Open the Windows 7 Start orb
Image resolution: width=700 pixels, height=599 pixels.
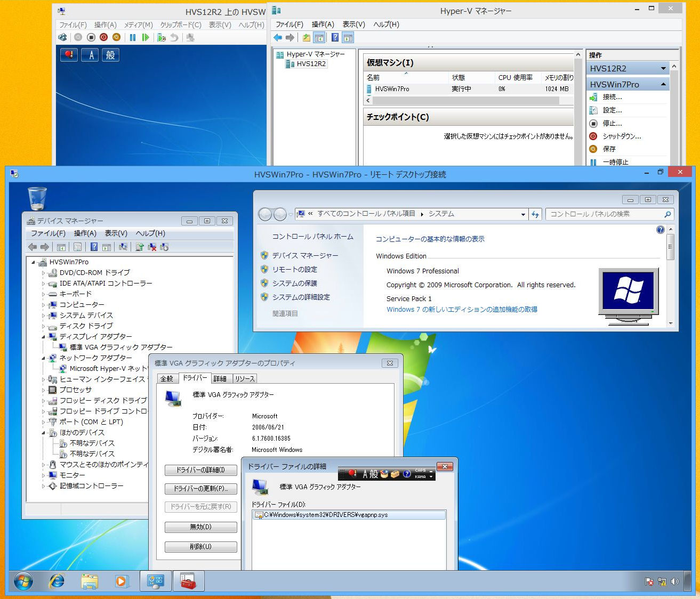(23, 581)
